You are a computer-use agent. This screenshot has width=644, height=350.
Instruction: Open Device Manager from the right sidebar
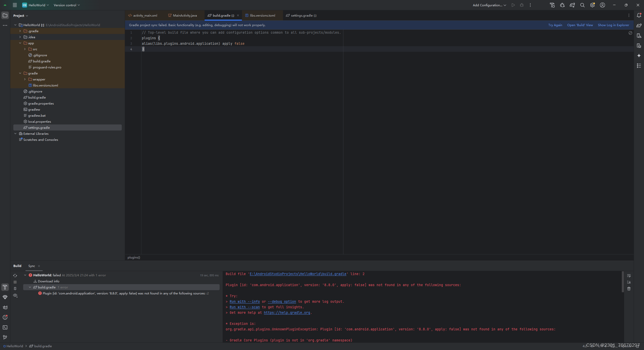[639, 36]
